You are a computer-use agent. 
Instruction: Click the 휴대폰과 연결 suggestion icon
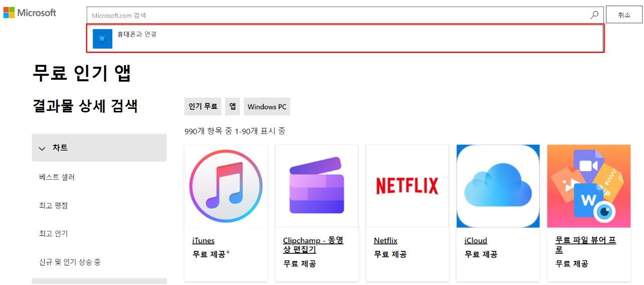point(103,39)
